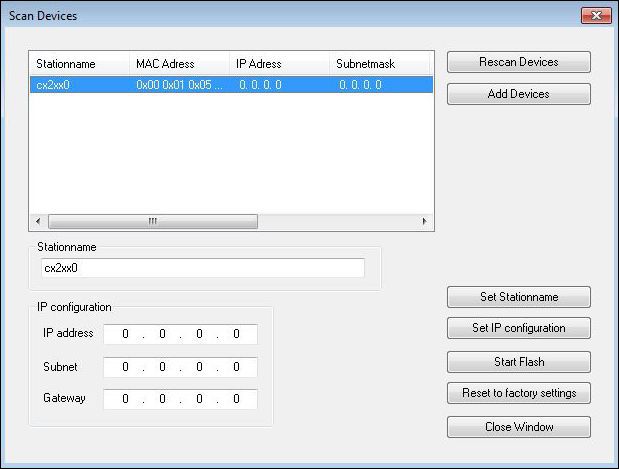Screen dimensions: 619x469
Task: Click first octet of Gateway field
Action: (125, 399)
